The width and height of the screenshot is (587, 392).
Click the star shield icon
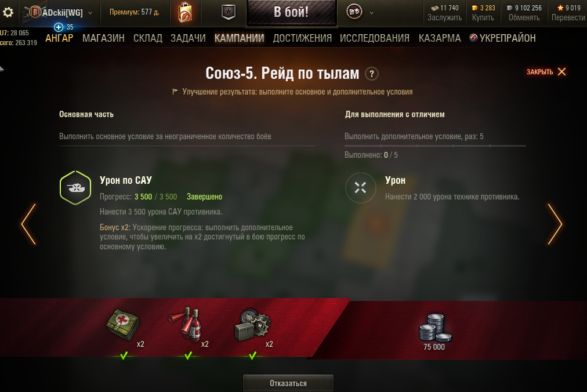229,12
